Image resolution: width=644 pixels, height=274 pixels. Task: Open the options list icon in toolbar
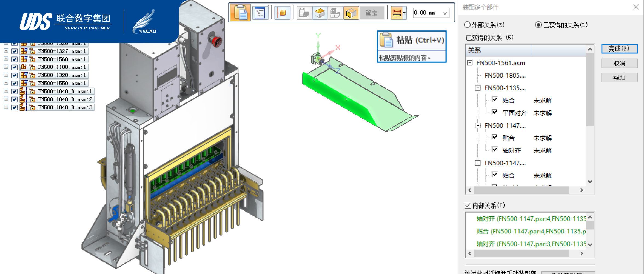(x=260, y=13)
